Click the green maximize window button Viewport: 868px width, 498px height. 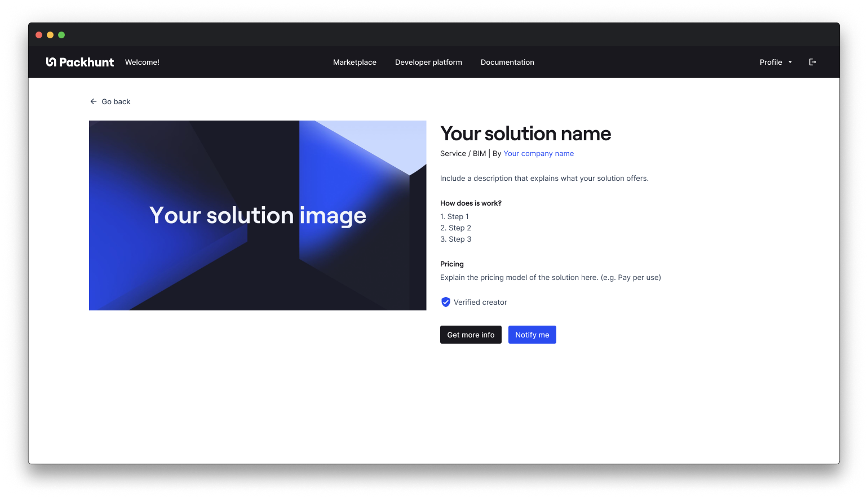click(61, 35)
